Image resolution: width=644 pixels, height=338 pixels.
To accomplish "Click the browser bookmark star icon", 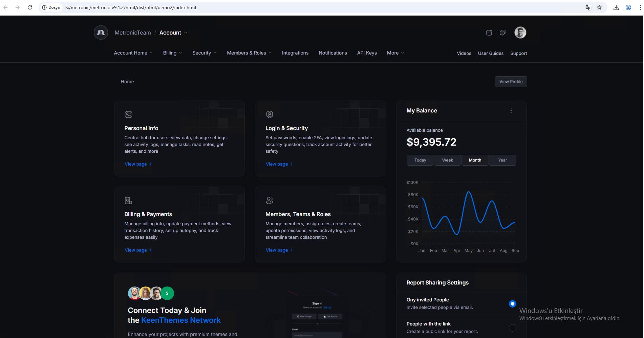I will click(599, 7).
